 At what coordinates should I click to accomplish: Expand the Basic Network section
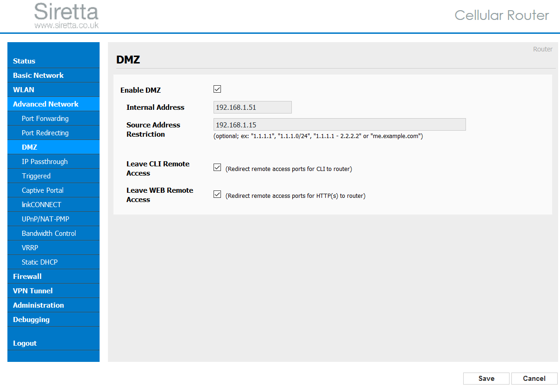tap(53, 75)
